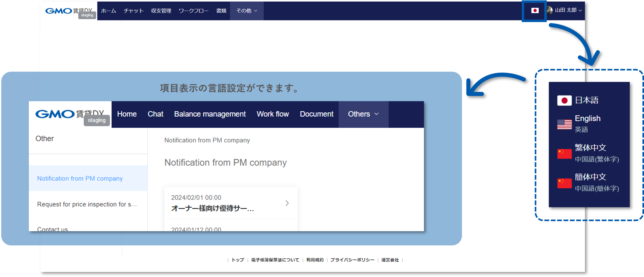Click the プライバシーポリシー footer link
644x277 pixels.
(x=352, y=260)
